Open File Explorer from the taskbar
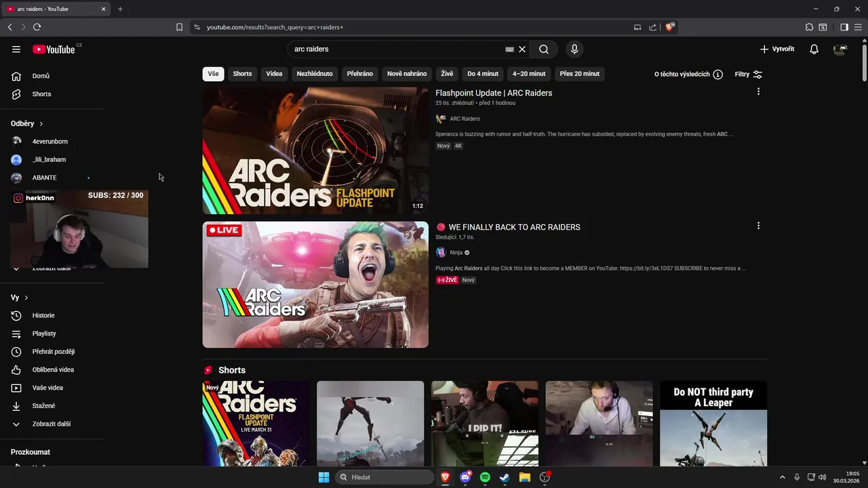Image resolution: width=868 pixels, height=488 pixels. (x=524, y=477)
